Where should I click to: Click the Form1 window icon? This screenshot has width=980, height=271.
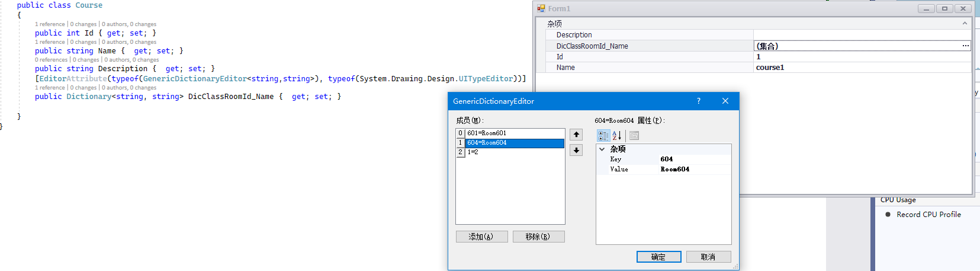pyautogui.click(x=541, y=8)
